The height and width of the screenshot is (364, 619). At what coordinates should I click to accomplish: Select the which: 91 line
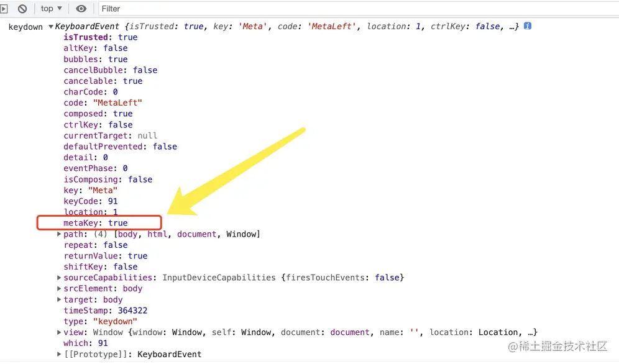[86, 344]
